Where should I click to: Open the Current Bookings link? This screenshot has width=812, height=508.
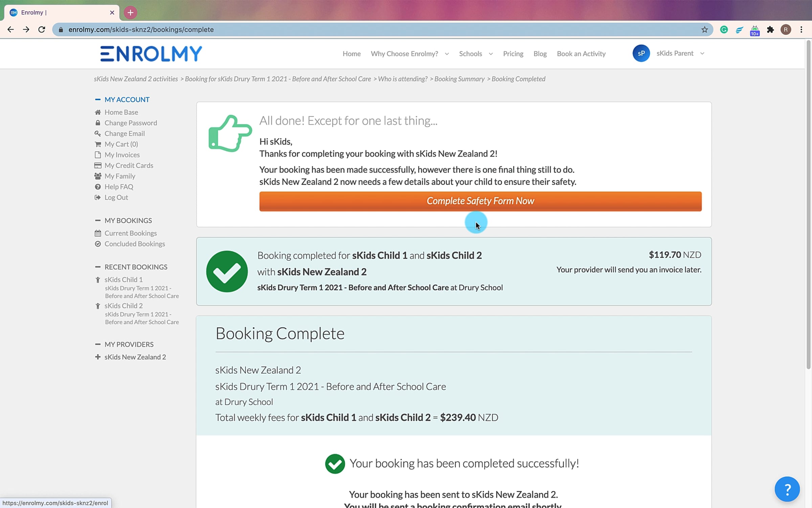click(131, 233)
